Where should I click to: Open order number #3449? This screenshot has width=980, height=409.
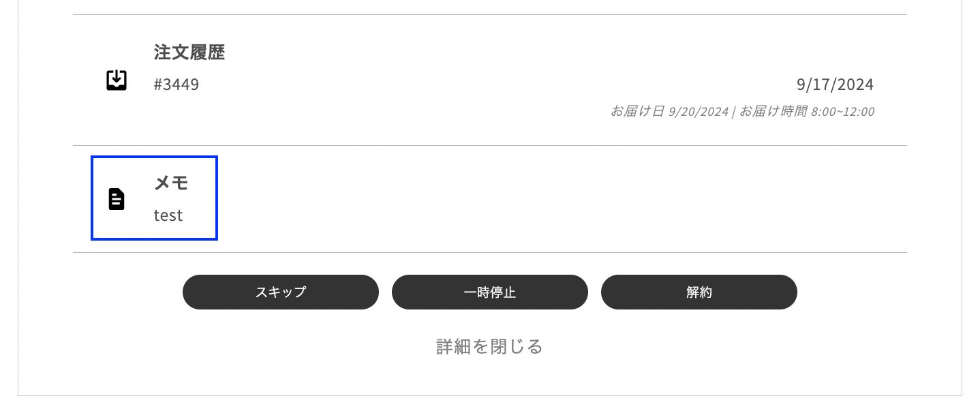tap(177, 85)
